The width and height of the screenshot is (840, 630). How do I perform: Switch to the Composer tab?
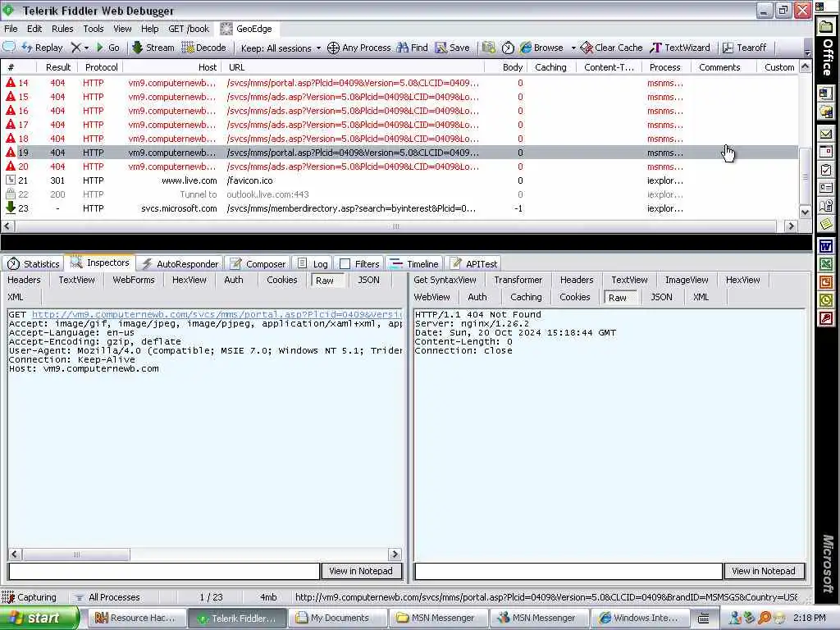[x=258, y=263]
